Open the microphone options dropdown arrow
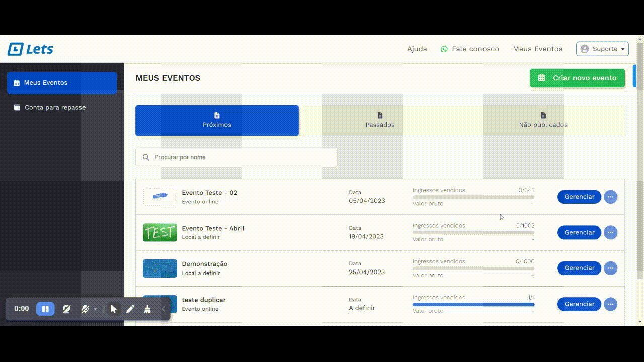644x362 pixels. 95,309
